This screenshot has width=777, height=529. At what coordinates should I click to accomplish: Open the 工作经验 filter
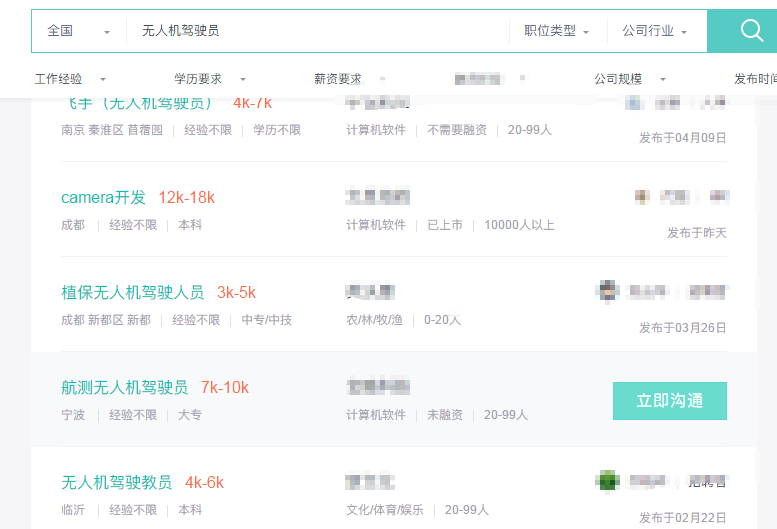70,79
